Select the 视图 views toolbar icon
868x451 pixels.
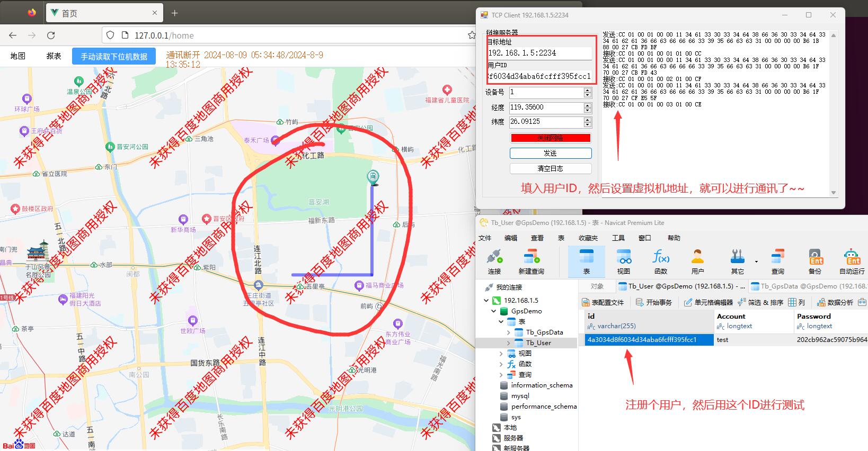623,262
